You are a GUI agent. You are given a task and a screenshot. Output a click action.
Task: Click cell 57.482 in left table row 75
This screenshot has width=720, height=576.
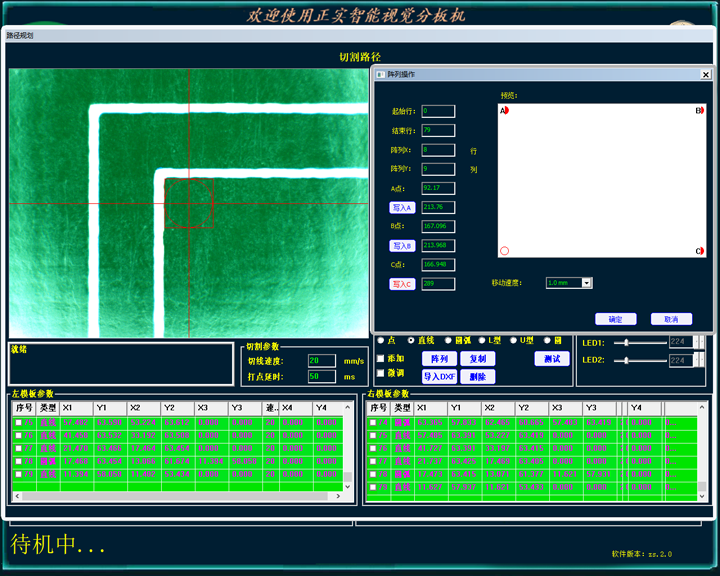[x=77, y=422]
